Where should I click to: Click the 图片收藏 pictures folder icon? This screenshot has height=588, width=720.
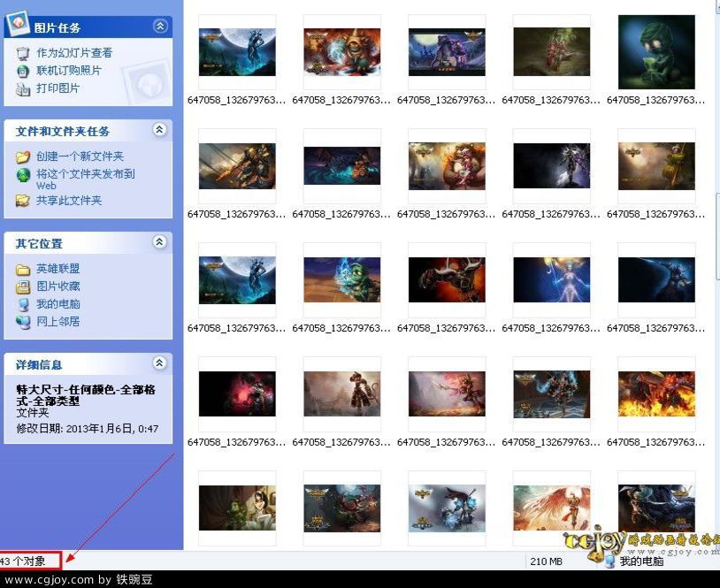coord(23,286)
